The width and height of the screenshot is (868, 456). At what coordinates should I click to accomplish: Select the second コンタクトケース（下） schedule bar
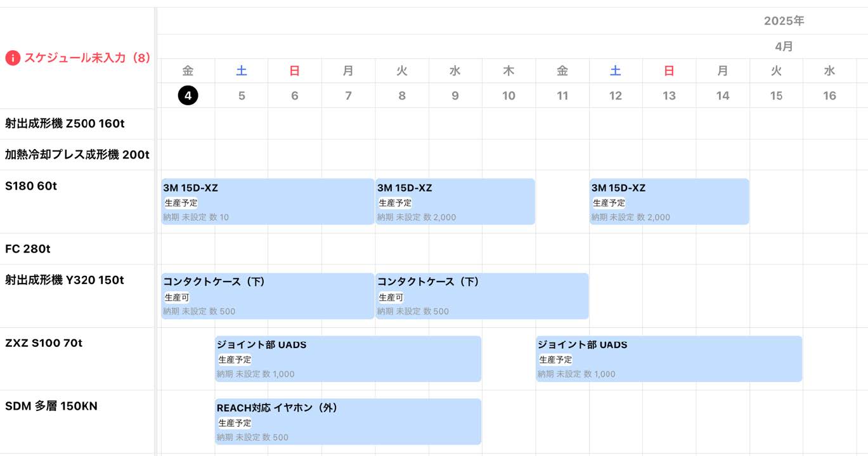(x=482, y=296)
